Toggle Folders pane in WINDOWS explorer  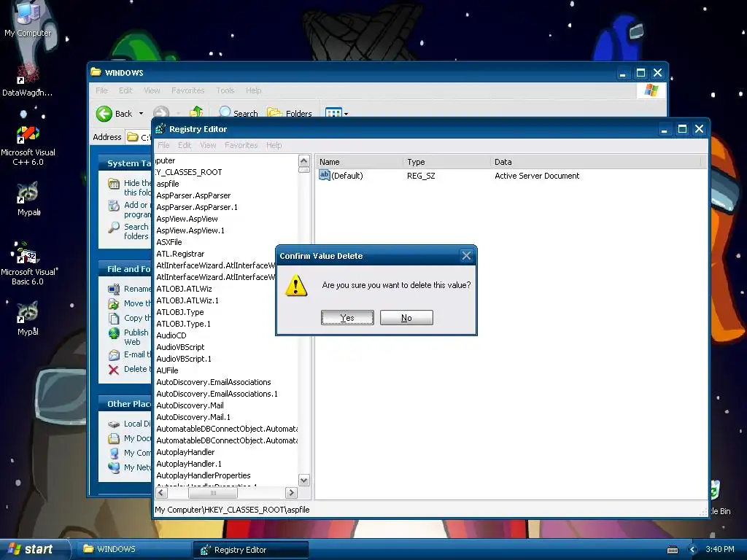click(x=289, y=113)
